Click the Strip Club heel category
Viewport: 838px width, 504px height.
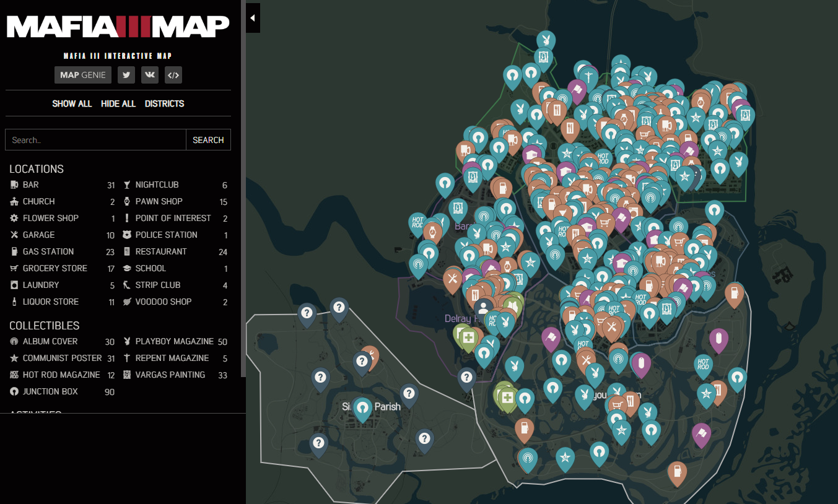point(175,285)
